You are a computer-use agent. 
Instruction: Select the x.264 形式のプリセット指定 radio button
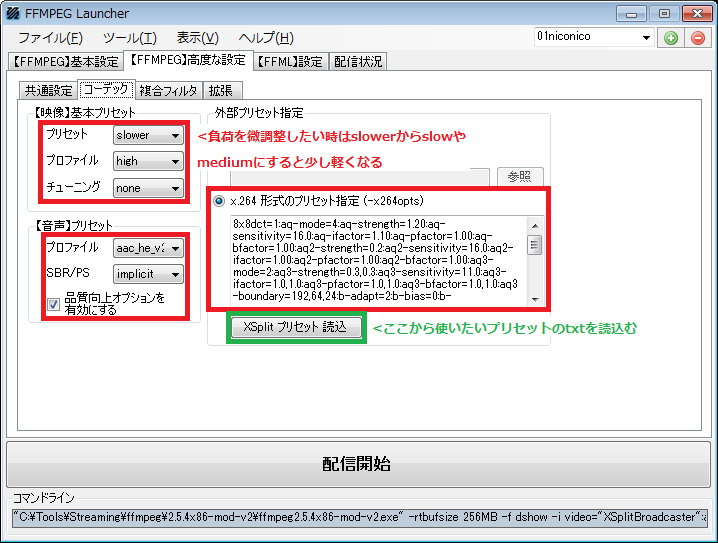tap(219, 201)
